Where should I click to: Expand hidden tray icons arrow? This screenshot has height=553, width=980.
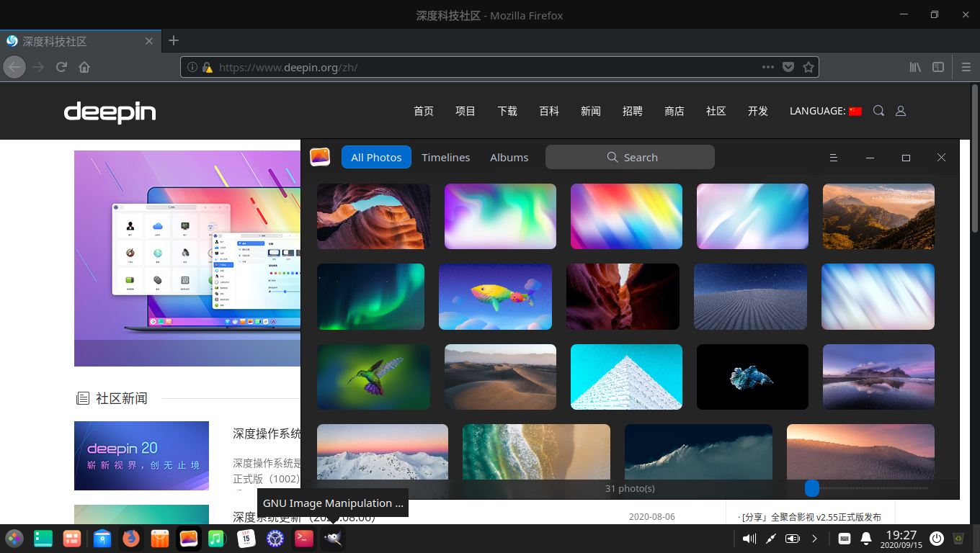(x=814, y=538)
